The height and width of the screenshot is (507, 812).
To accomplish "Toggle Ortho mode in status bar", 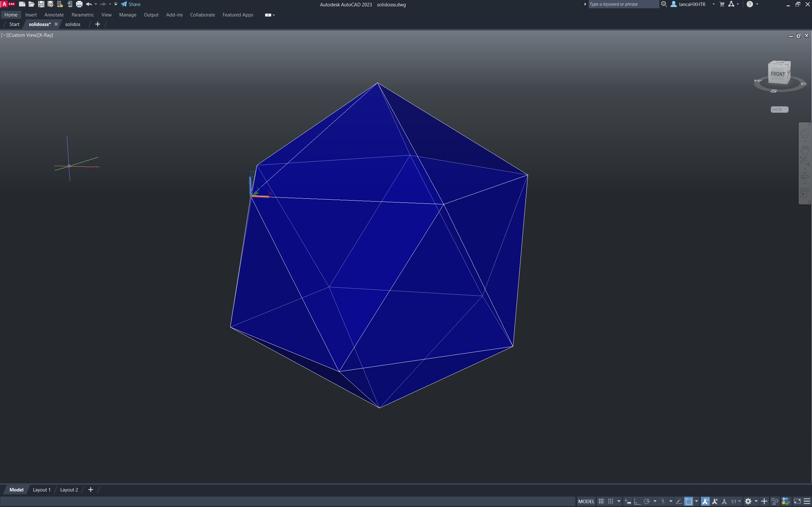I will [637, 501].
